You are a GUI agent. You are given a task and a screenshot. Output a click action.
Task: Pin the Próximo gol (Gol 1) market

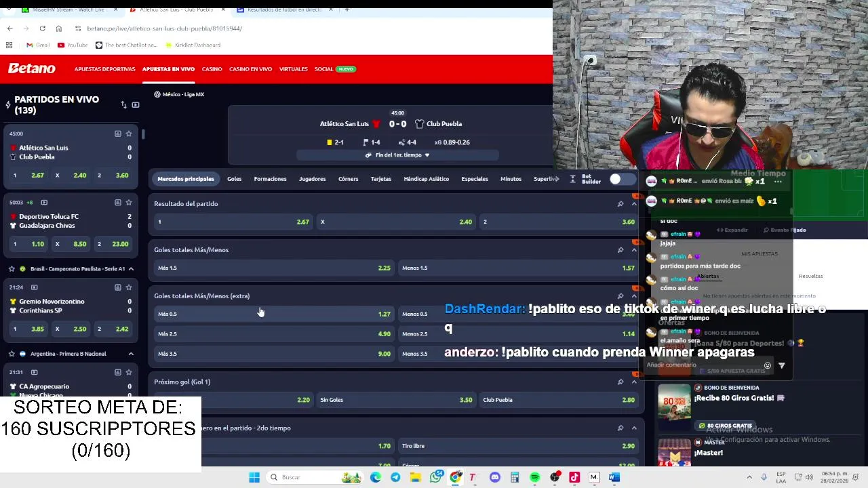(x=620, y=382)
